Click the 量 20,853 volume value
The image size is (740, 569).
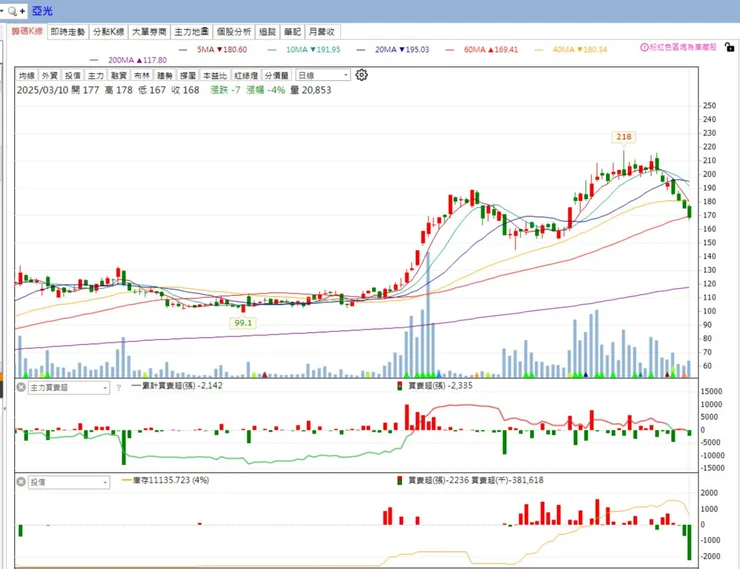coord(311,90)
